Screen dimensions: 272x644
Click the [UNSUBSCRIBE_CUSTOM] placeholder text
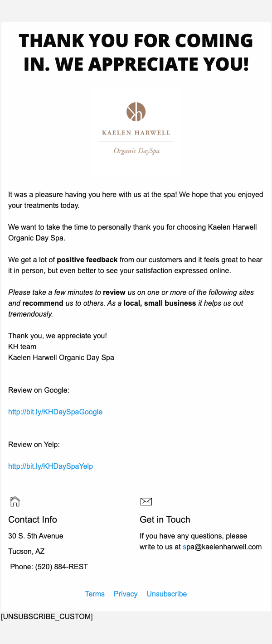[47, 617]
